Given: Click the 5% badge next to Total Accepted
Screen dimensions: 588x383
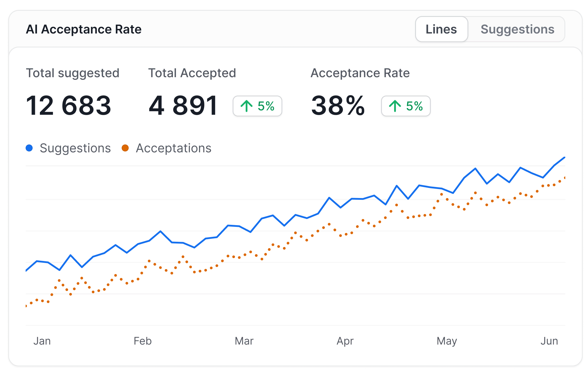Looking at the screenshot, I should [x=257, y=106].
